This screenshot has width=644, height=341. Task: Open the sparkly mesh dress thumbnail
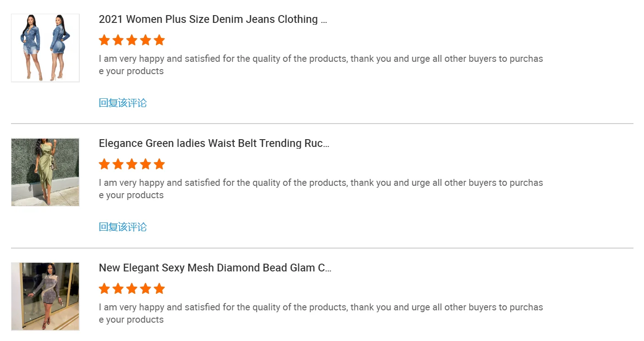click(x=45, y=297)
